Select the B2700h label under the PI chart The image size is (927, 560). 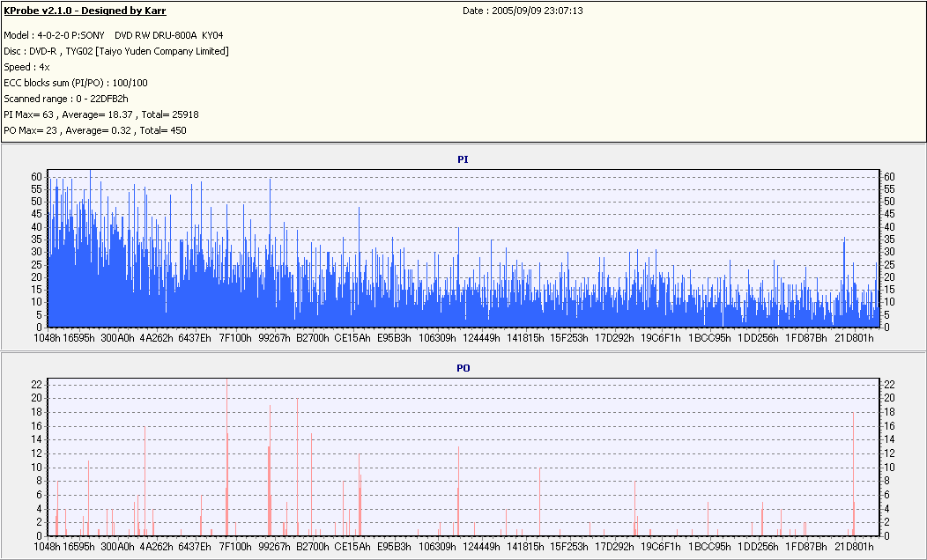[313, 338]
